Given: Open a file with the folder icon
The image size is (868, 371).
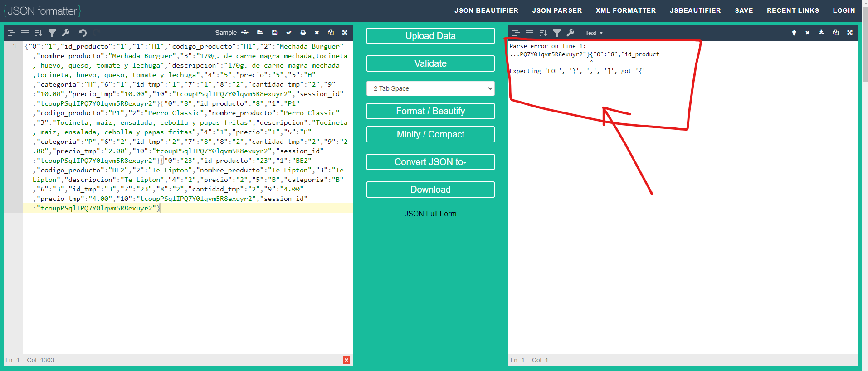Looking at the screenshot, I should (260, 33).
